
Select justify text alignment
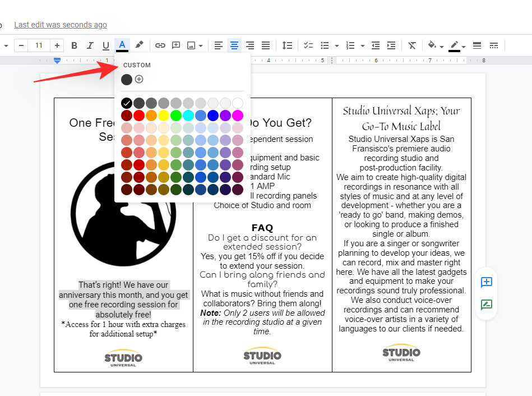pyautogui.click(x=266, y=45)
